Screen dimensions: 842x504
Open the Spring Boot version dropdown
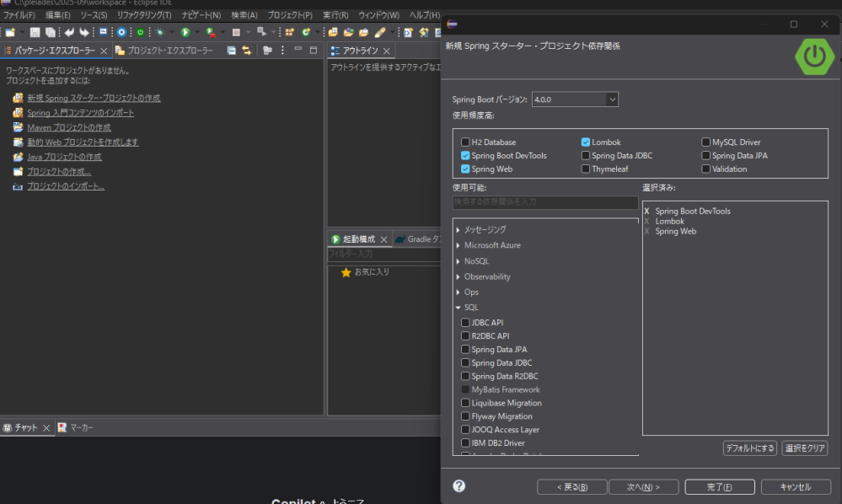tap(612, 99)
